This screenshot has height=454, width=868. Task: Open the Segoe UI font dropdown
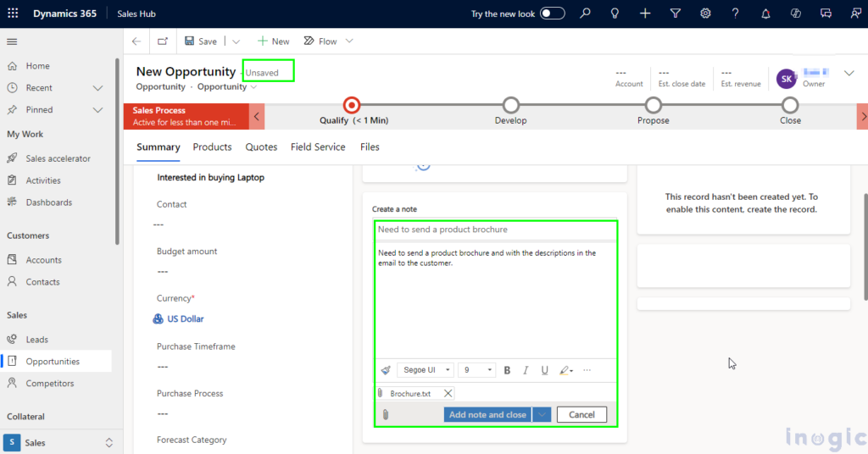(426, 370)
